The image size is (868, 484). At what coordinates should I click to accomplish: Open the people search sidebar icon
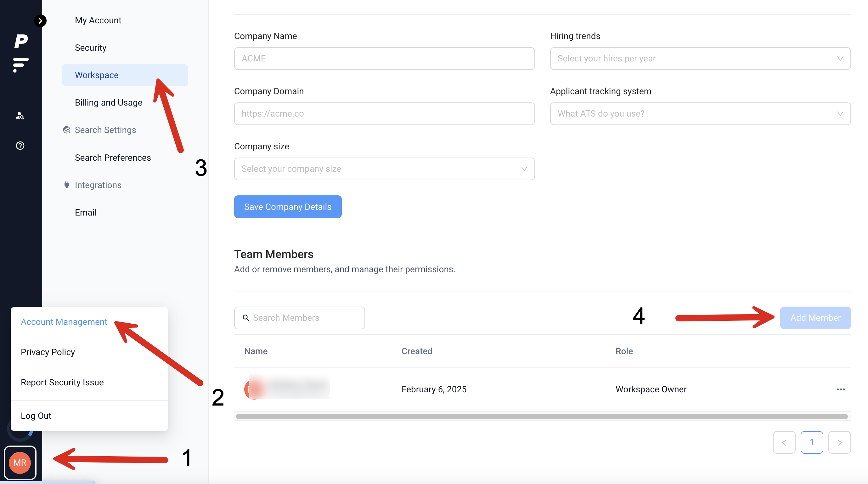tap(20, 116)
